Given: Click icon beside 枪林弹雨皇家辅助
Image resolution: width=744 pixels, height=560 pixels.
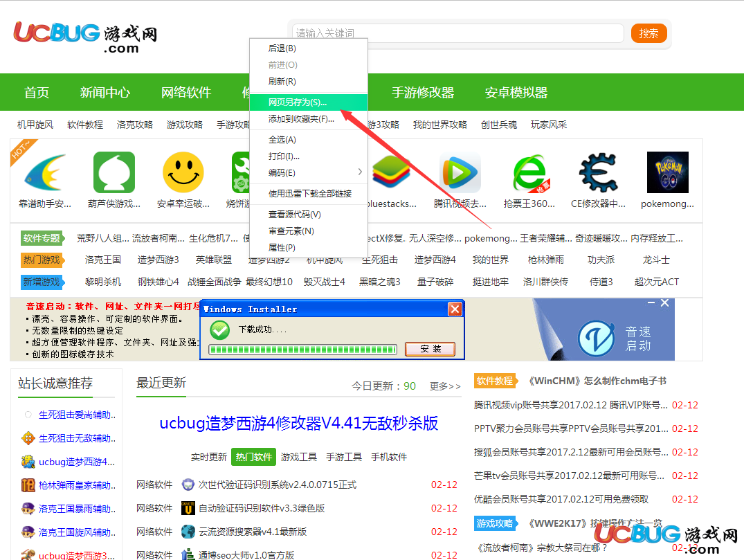Looking at the screenshot, I should coord(28,485).
